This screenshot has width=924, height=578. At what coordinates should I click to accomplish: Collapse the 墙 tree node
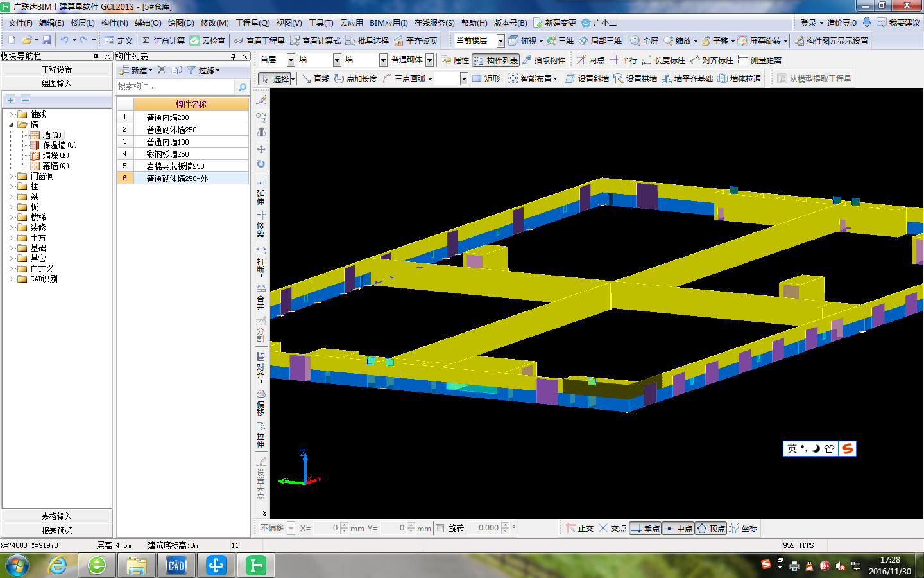11,125
